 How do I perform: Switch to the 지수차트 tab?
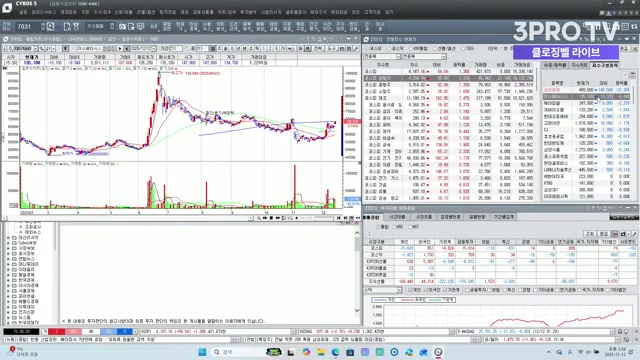pos(579,65)
